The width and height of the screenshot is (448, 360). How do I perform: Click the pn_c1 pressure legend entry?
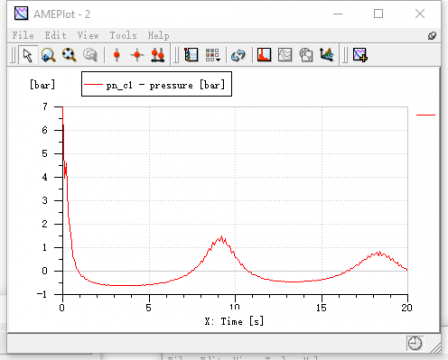coord(156,84)
